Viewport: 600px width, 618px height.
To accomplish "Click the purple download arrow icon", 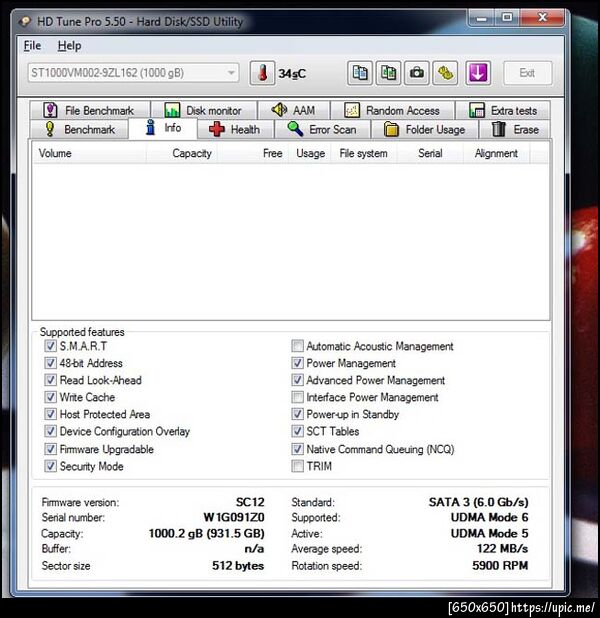I will [x=478, y=73].
